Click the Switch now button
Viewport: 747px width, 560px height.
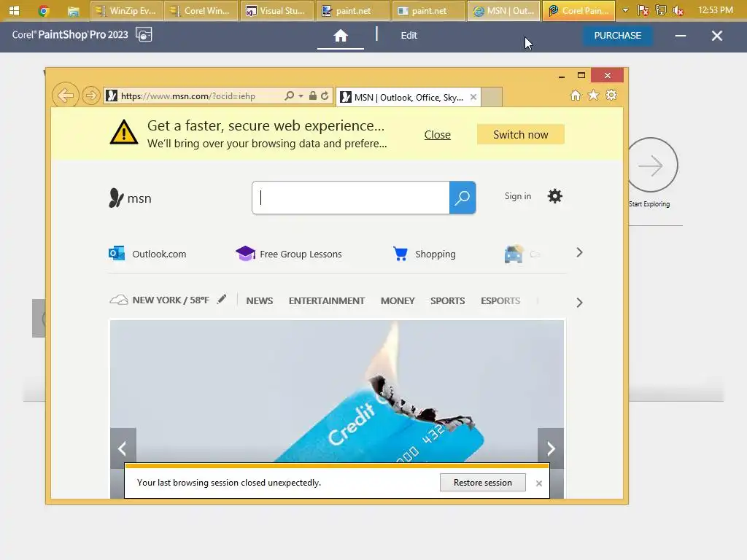pyautogui.click(x=521, y=135)
